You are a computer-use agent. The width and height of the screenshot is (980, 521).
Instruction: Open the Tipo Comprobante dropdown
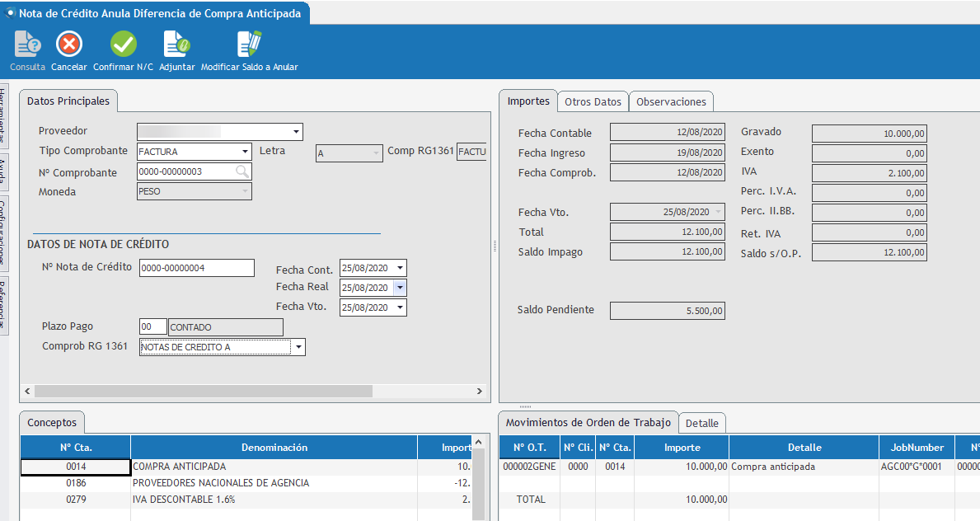point(245,152)
